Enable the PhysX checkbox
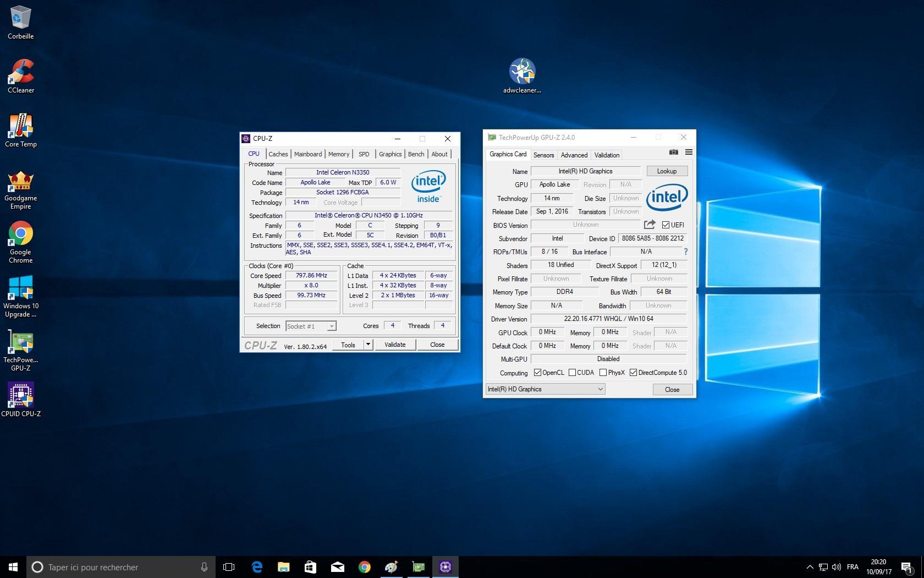 point(603,373)
